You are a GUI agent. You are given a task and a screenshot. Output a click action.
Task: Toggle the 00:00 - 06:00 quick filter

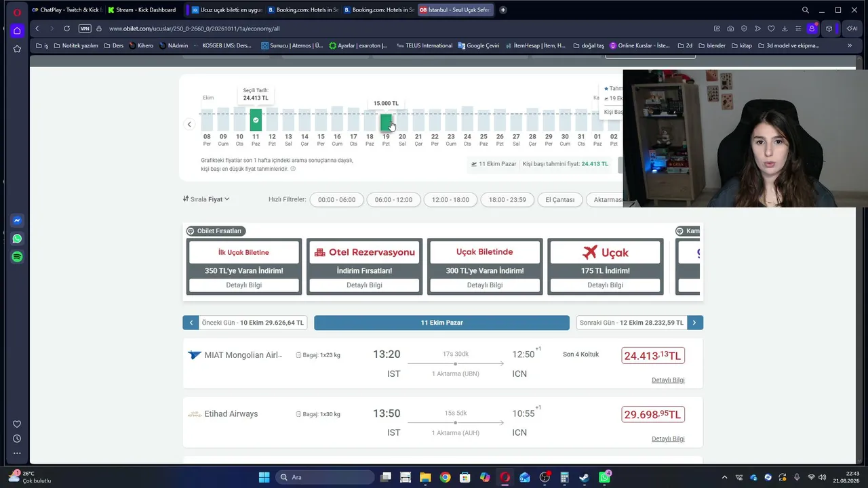point(336,200)
